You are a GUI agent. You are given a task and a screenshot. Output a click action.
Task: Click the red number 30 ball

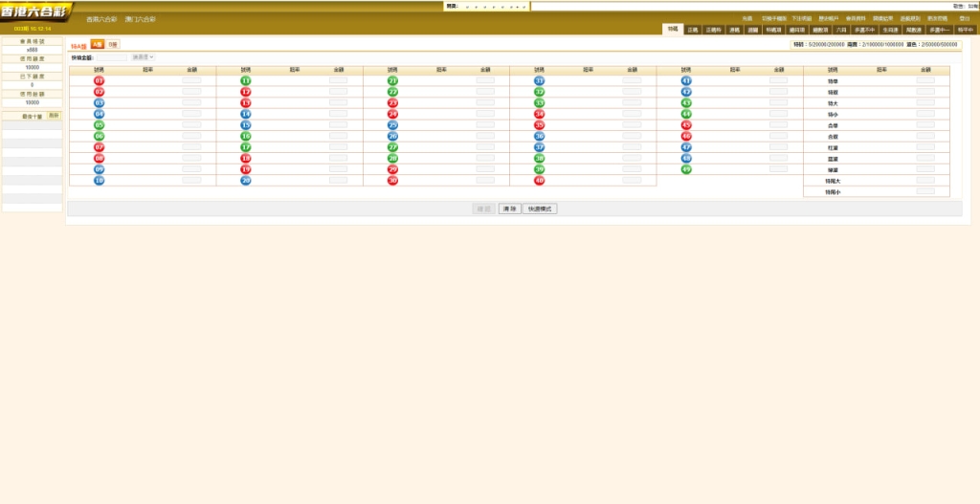(392, 181)
